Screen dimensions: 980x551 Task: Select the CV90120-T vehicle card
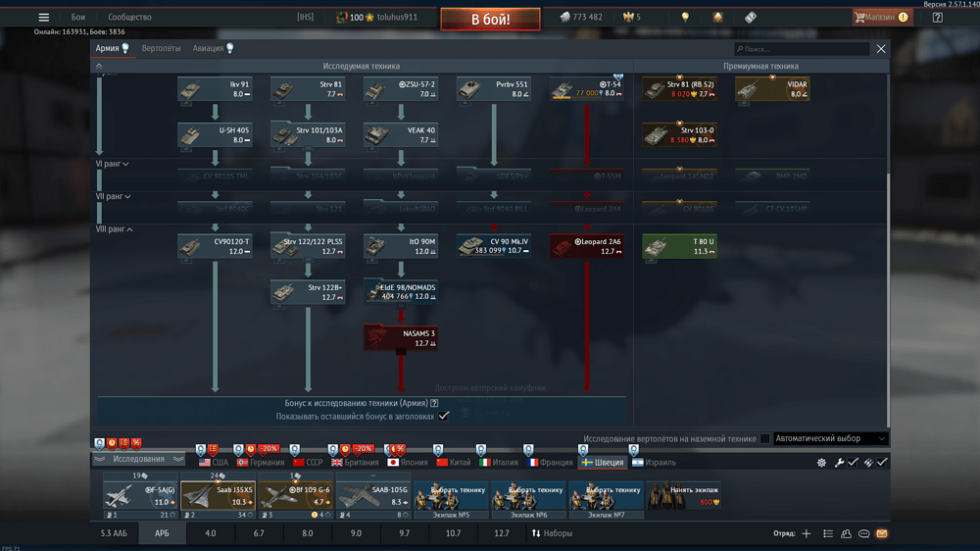click(x=215, y=246)
